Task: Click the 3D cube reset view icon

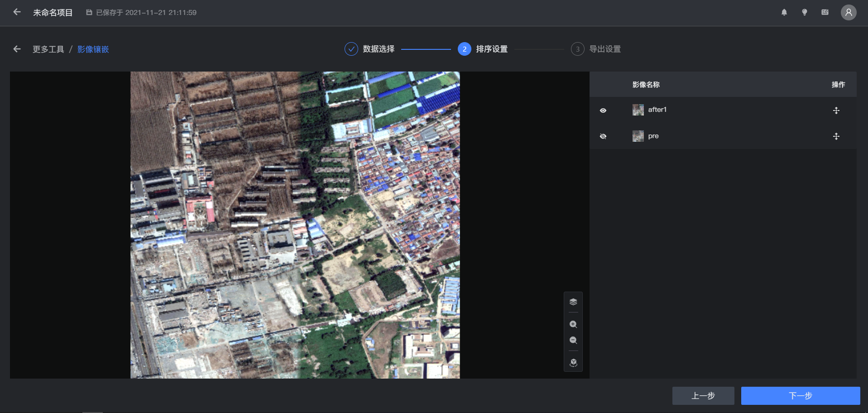Action: pos(573,363)
